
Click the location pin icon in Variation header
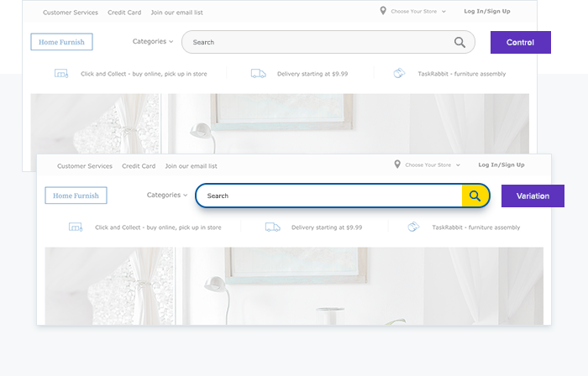click(397, 164)
